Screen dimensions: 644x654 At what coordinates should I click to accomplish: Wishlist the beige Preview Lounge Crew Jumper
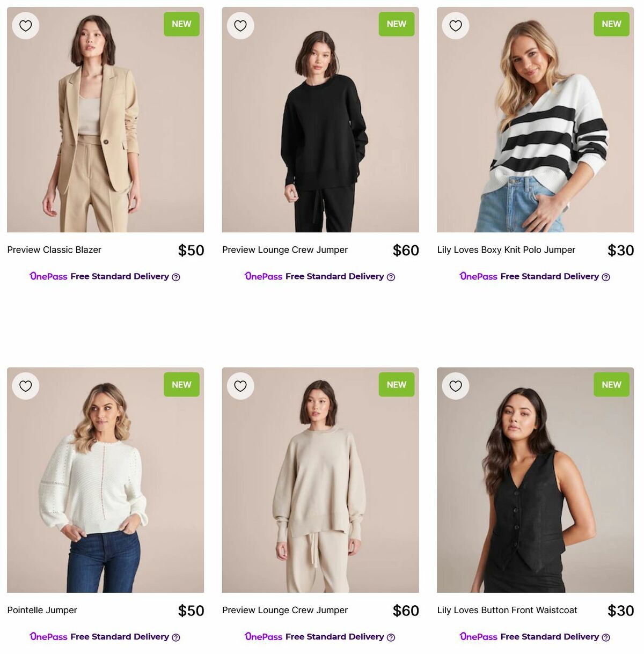pyautogui.click(x=240, y=385)
